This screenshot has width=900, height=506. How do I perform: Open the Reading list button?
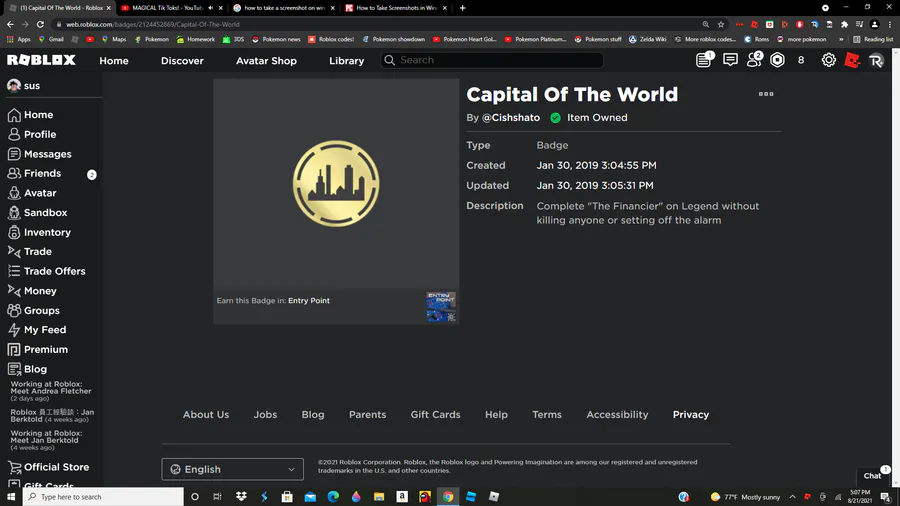(873, 40)
